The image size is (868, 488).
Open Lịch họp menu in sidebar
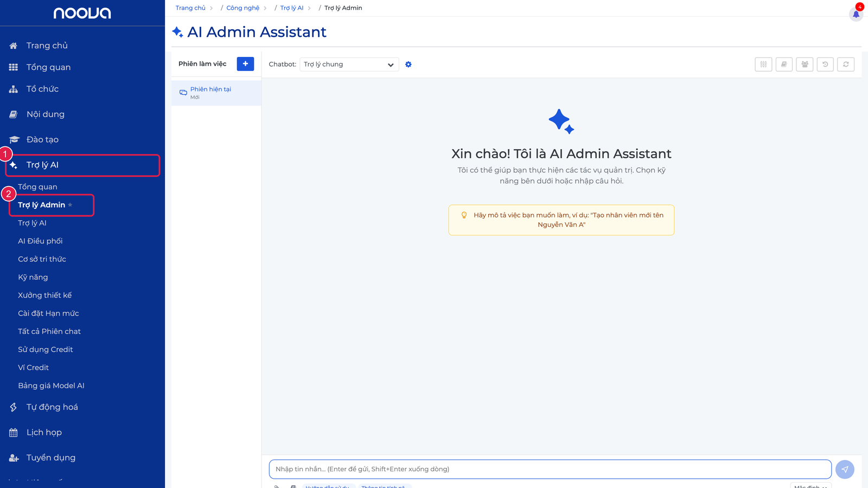coord(44,433)
